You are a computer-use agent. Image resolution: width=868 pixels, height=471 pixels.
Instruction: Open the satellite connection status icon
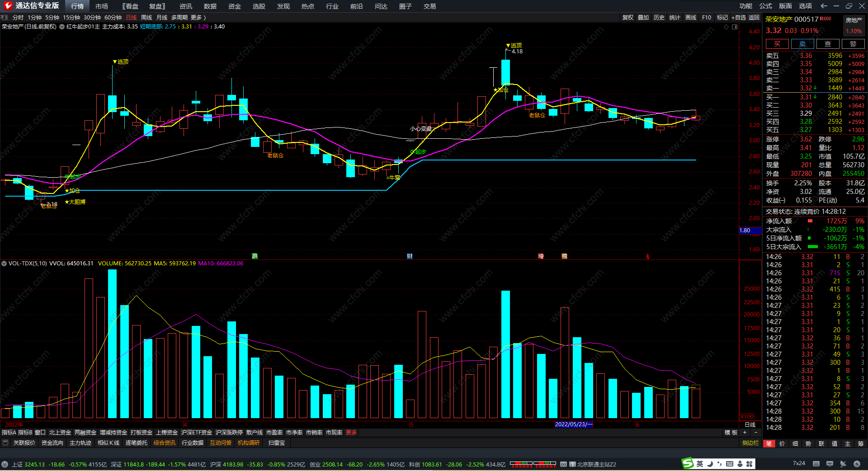pyautogui.click(x=843, y=464)
